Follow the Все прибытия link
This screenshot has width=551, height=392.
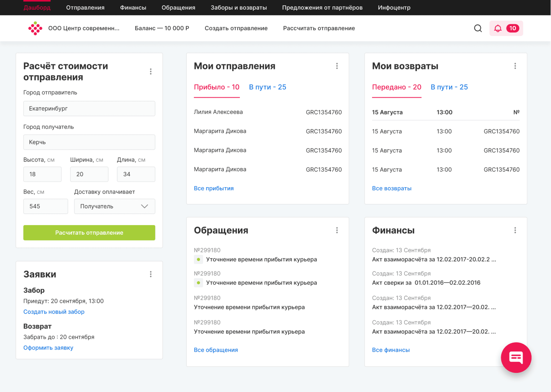[x=214, y=188]
